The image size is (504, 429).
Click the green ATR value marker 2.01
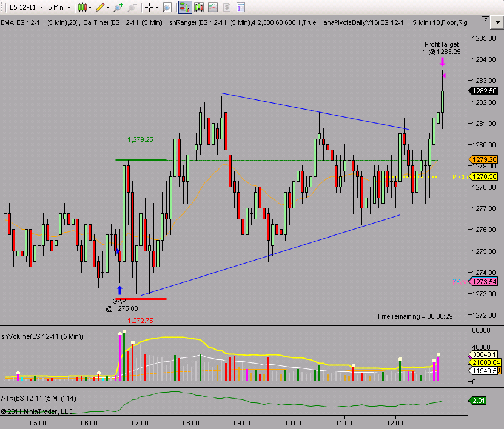click(478, 401)
